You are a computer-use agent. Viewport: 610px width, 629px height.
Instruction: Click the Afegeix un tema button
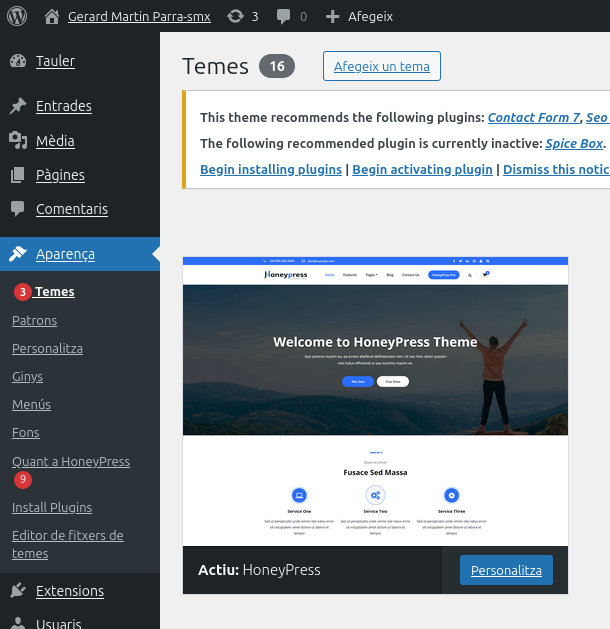(x=381, y=67)
